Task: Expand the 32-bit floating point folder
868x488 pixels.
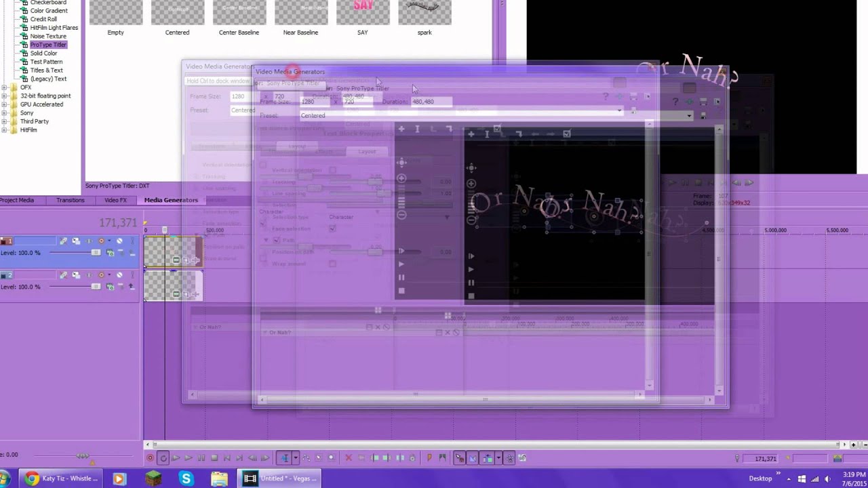Action: pyautogui.click(x=5, y=96)
